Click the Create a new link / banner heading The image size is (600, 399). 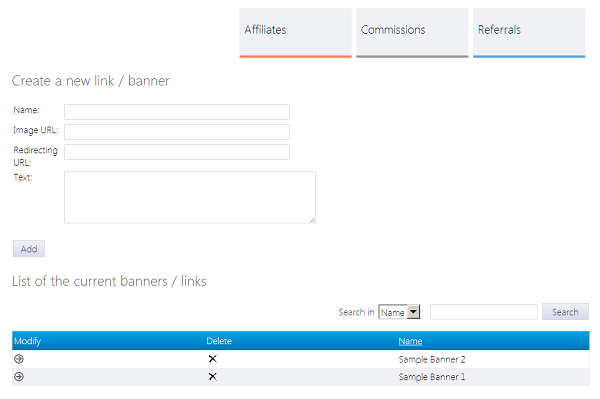point(91,81)
